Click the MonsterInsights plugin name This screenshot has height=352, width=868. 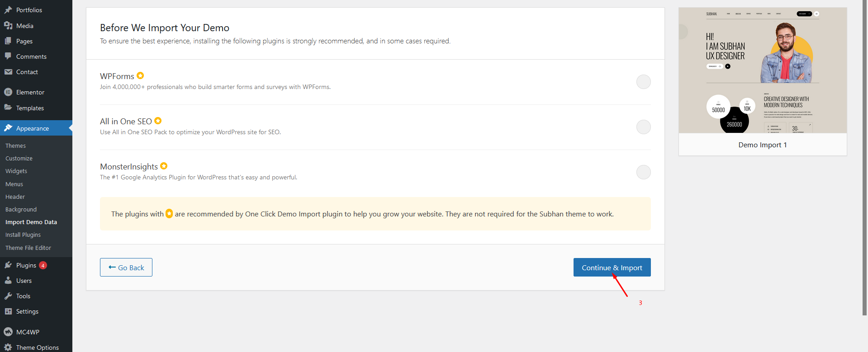[129, 167]
